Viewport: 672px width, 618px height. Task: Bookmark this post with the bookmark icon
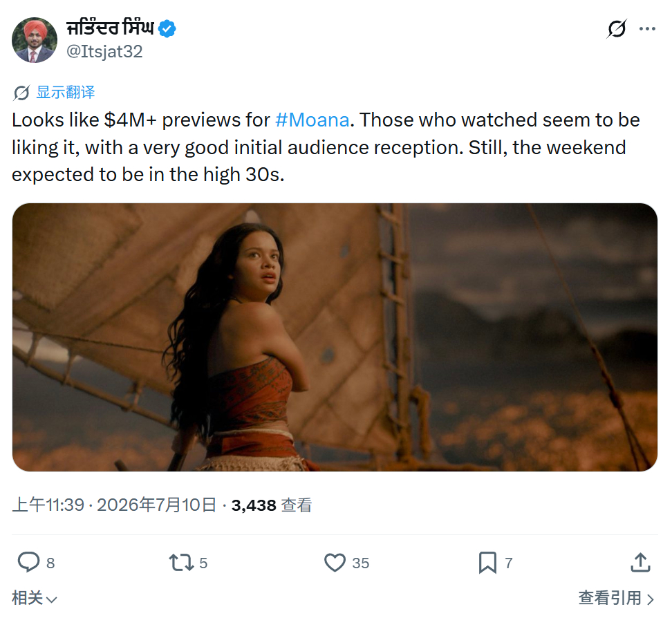[x=487, y=563]
